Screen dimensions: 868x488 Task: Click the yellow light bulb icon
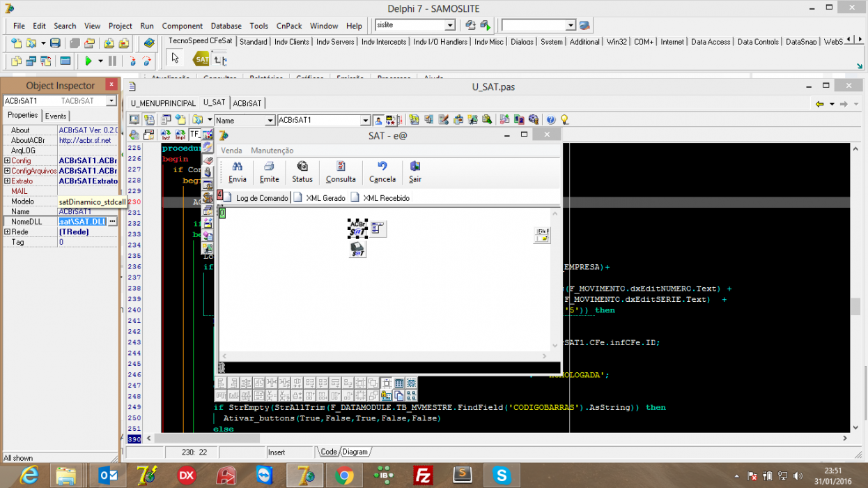pyautogui.click(x=565, y=120)
